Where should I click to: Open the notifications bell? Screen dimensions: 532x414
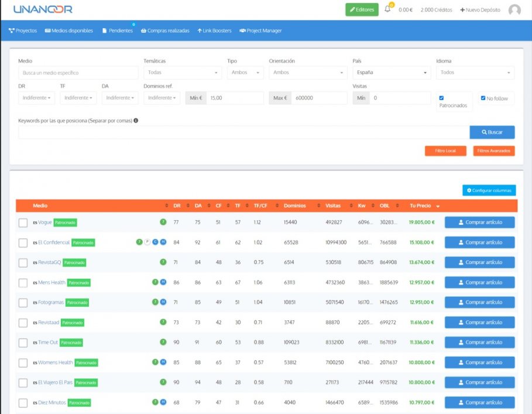387,9
